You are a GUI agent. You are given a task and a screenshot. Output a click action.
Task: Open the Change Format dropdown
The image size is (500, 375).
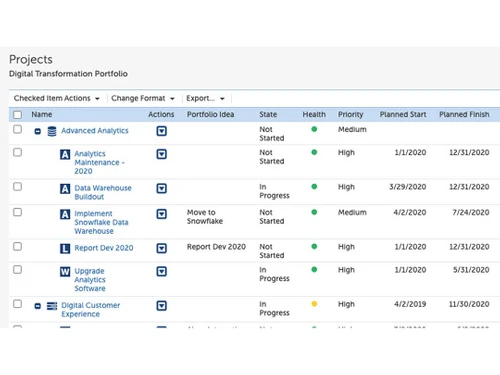[x=143, y=98]
